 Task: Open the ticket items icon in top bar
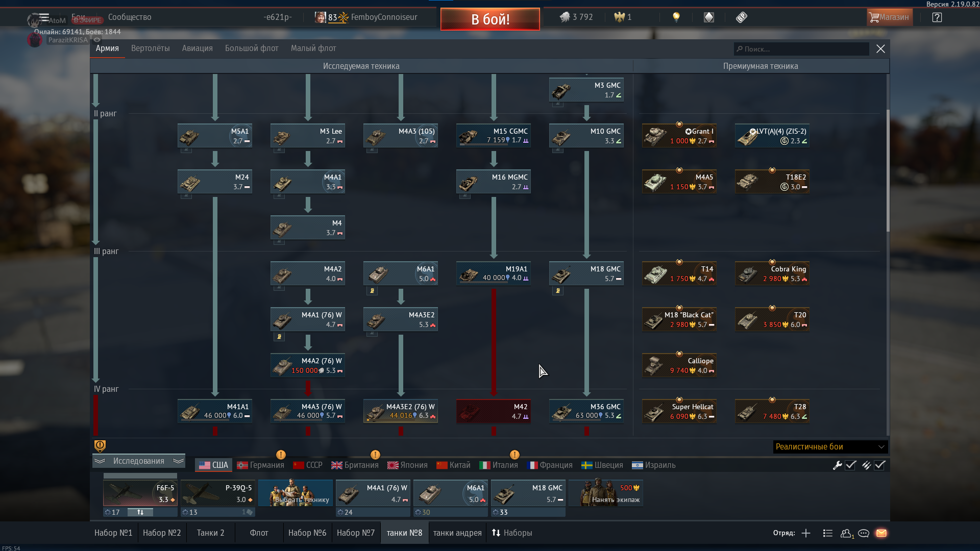[742, 17]
